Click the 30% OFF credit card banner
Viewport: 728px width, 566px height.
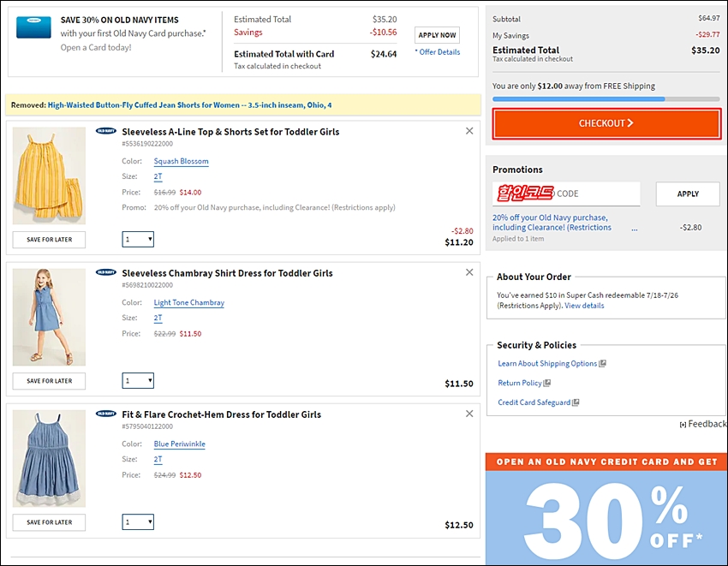(606, 509)
